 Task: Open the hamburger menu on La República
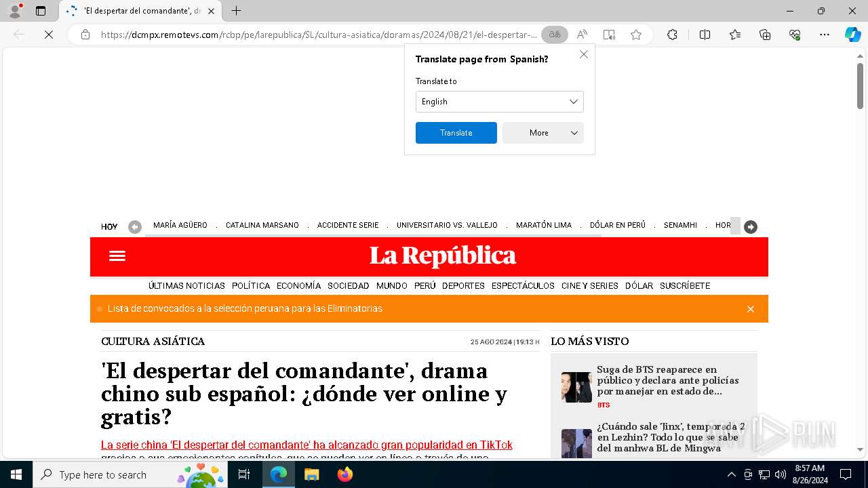point(117,256)
